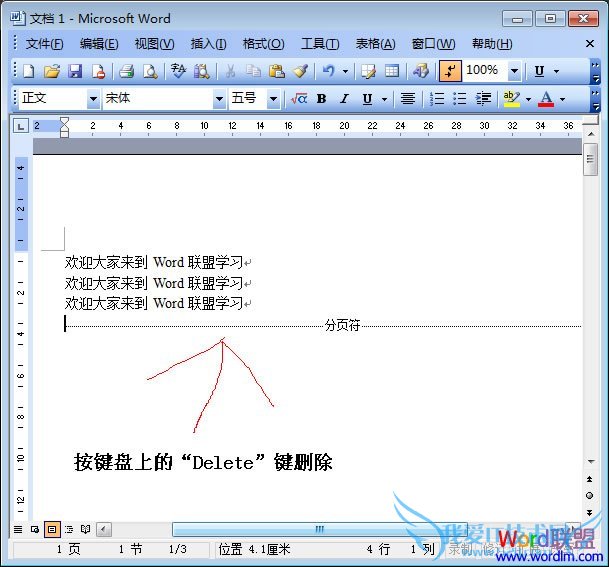This screenshot has width=609, height=567.
Task: Toggle italic formatting
Action: [x=344, y=99]
